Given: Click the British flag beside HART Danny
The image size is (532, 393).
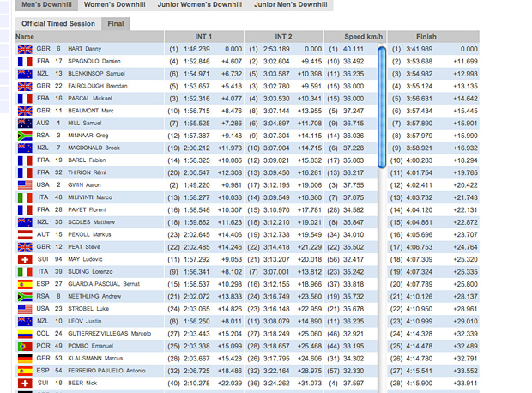Looking at the screenshot, I should 25,50.
